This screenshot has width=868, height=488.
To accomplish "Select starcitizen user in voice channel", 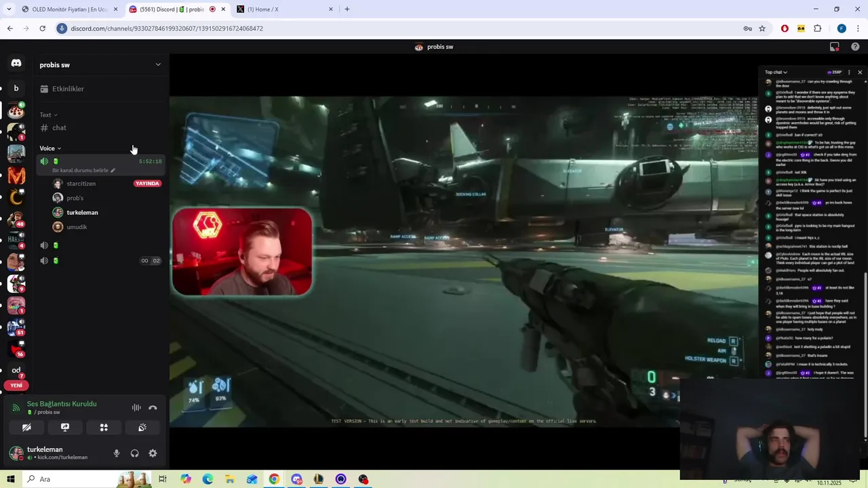I will point(81,184).
